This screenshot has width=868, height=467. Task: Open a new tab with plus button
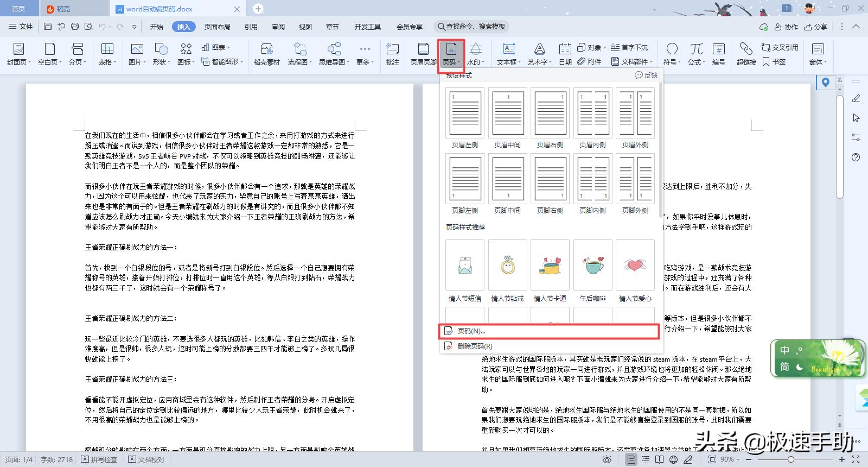[x=258, y=9]
